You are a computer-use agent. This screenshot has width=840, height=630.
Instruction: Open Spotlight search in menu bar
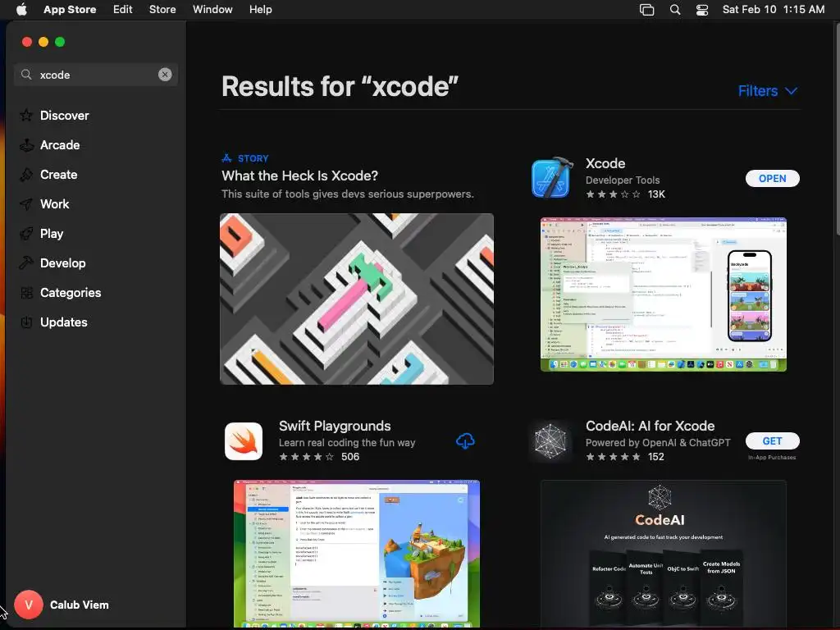tap(675, 10)
